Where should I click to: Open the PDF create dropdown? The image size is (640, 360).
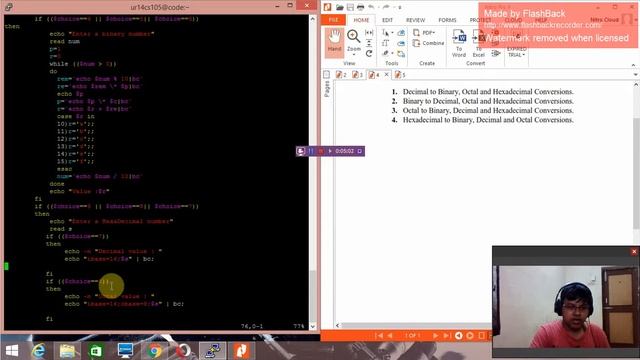pyautogui.click(x=424, y=33)
